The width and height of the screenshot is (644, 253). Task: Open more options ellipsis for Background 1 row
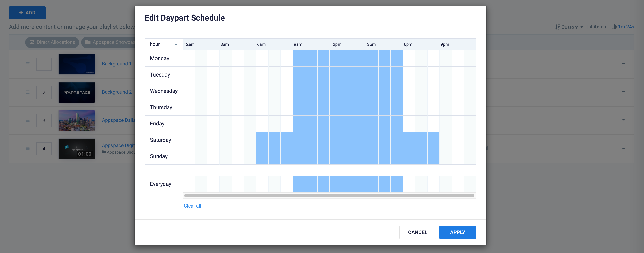pyautogui.click(x=623, y=64)
